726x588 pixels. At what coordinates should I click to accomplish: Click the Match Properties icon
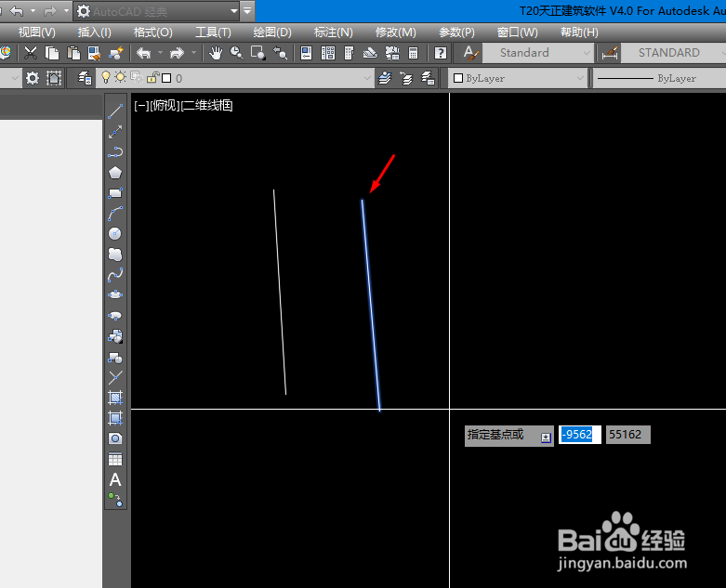(95, 53)
